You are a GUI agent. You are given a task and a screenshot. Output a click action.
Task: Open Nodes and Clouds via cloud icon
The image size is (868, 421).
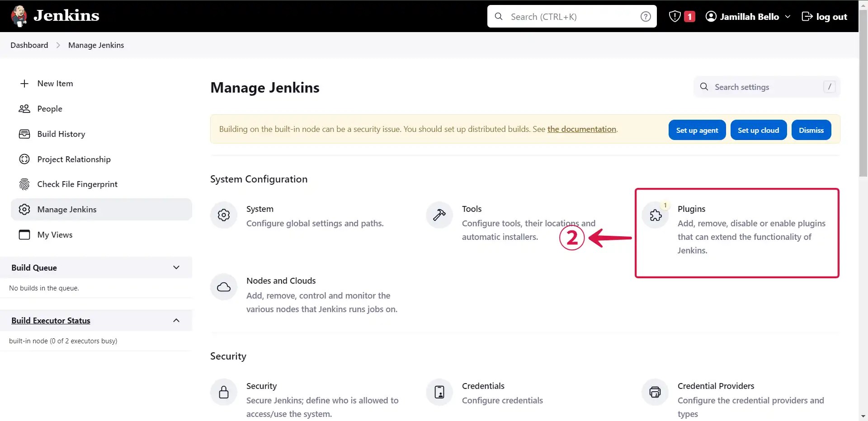pos(223,286)
